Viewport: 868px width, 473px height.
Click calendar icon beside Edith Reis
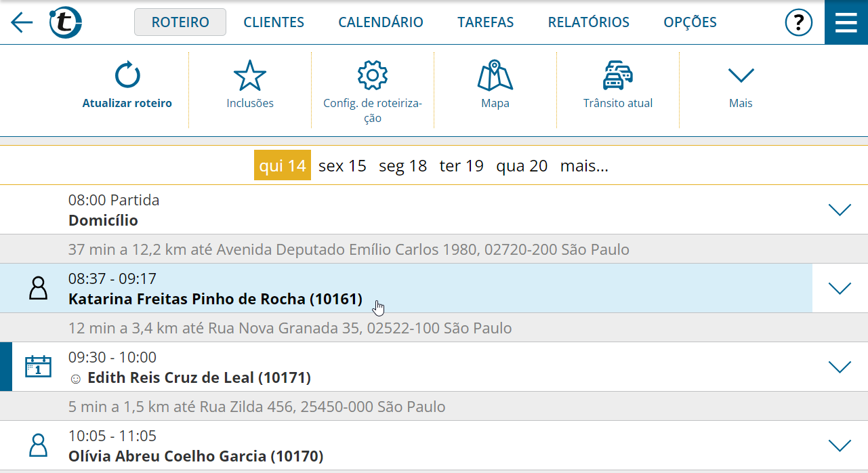(x=38, y=367)
